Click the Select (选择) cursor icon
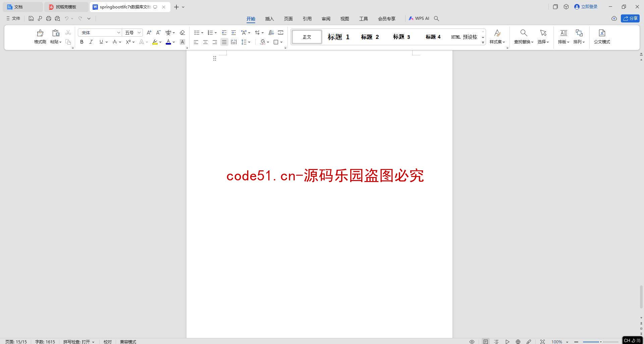The image size is (644, 344). click(x=543, y=33)
